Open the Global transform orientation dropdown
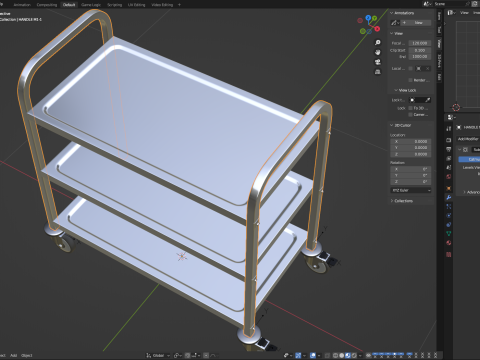Viewport: 480px width, 360px height. click(x=158, y=355)
